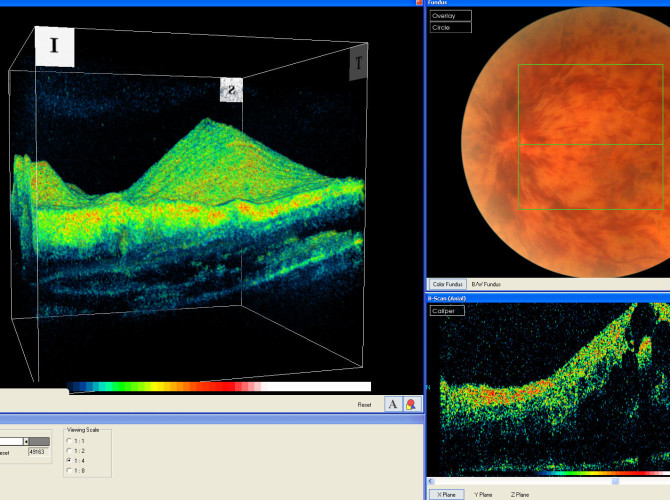The height and width of the screenshot is (500, 670).
Task: Switch to the B/W Fundus tab
Action: click(x=486, y=284)
